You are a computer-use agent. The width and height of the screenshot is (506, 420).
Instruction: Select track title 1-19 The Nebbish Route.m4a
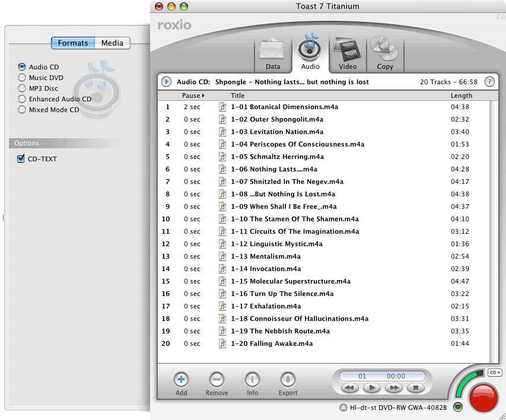click(x=280, y=331)
